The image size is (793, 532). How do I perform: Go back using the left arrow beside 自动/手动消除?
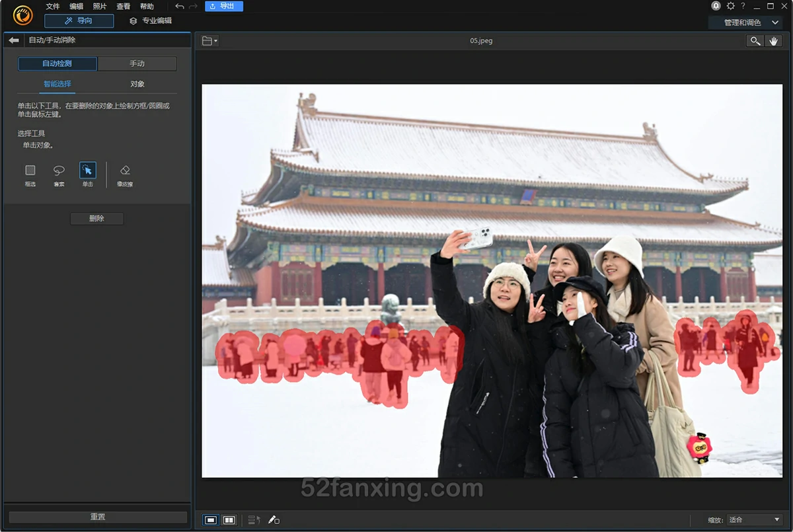(14, 40)
